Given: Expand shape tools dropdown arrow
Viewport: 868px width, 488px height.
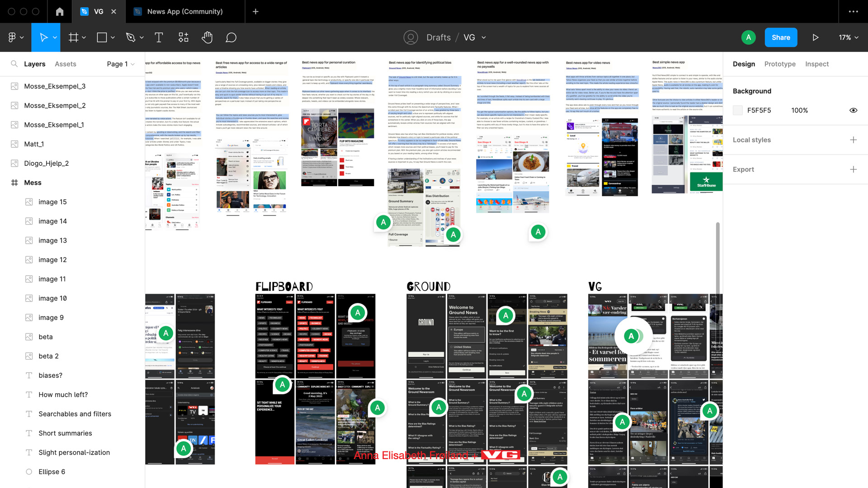Looking at the screenshot, I should pyautogui.click(x=113, y=38).
